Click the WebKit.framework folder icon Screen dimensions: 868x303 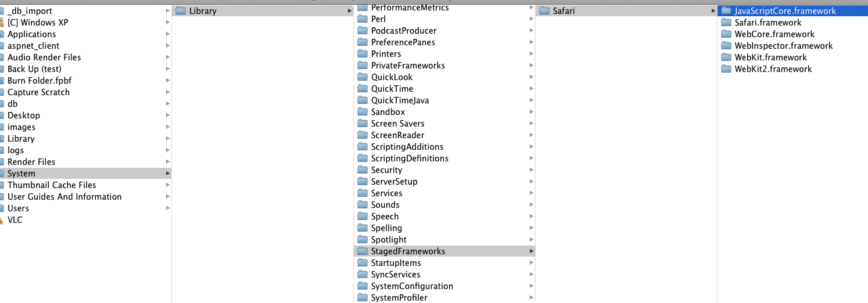(726, 57)
